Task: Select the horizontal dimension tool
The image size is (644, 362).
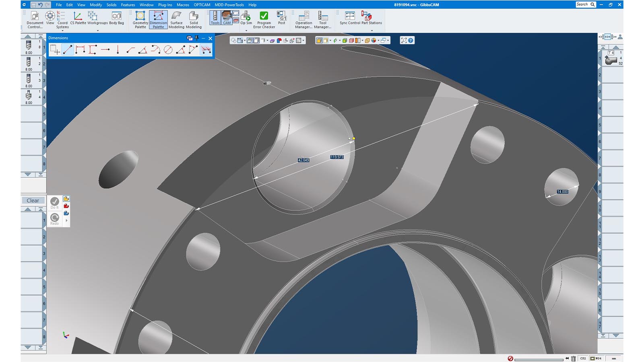Action: [80, 50]
